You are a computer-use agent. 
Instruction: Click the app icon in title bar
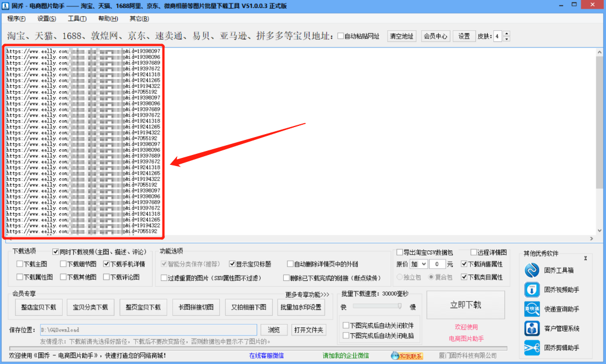click(5, 6)
